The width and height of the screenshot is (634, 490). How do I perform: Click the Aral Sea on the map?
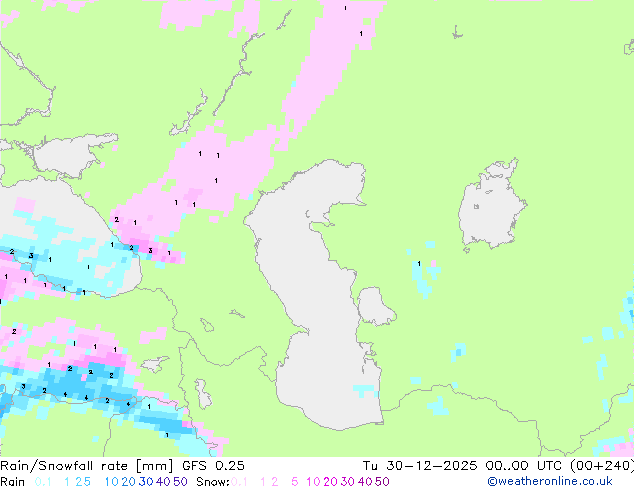[491, 206]
